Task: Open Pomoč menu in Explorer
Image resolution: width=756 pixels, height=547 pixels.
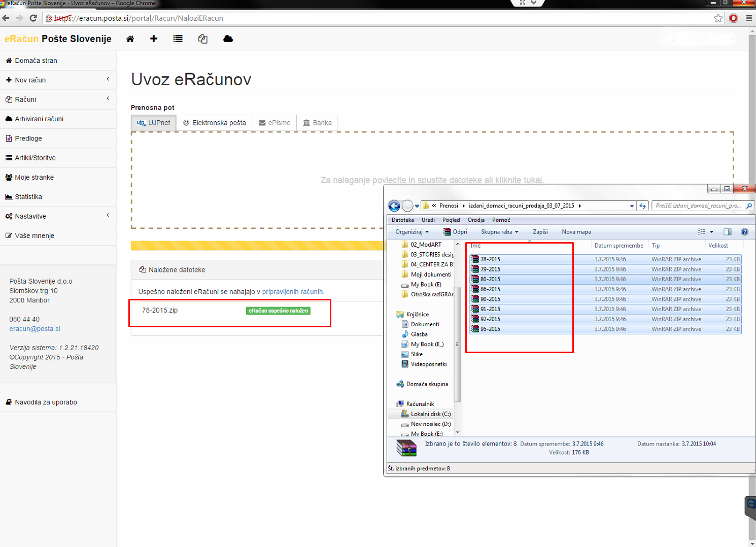Action: click(x=501, y=220)
